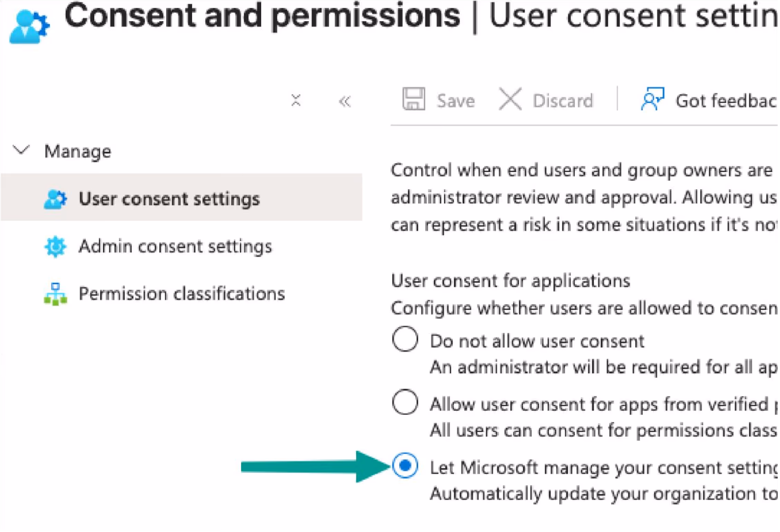Toggle the Manage group label
This screenshot has width=780, height=532.
pos(78,151)
